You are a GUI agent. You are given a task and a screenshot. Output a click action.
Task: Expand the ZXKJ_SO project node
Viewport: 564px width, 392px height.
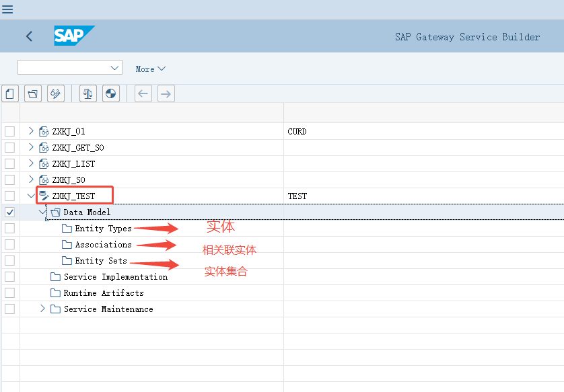[x=31, y=180]
